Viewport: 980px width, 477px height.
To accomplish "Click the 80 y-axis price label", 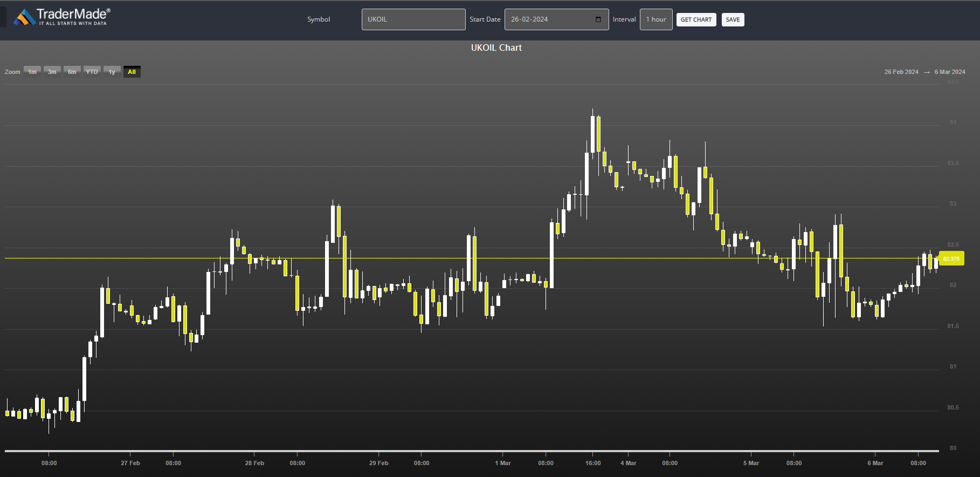I will pyautogui.click(x=953, y=448).
